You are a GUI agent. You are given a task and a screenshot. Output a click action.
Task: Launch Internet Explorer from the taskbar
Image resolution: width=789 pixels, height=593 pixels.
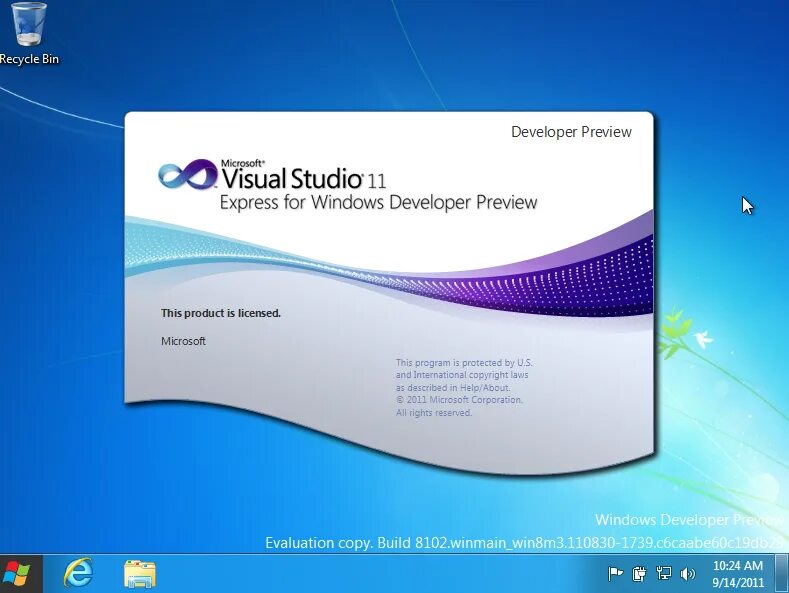point(78,573)
